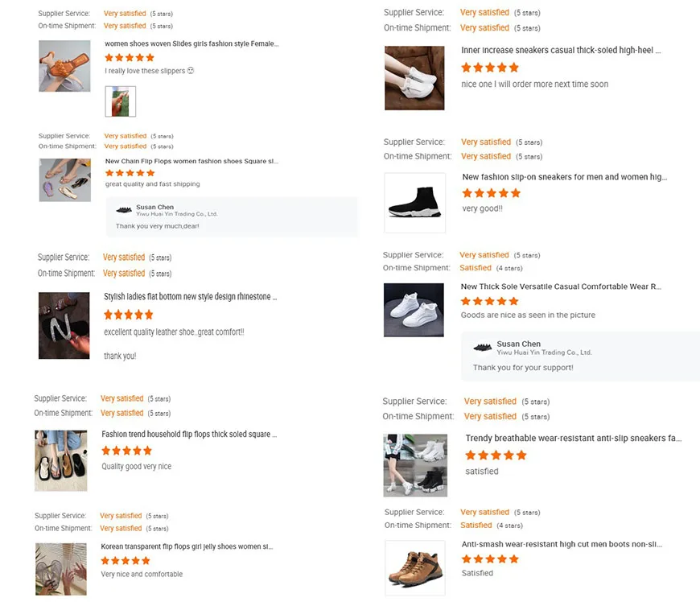Open 'New Chain Flip Flops women fashion' link
The width and height of the screenshot is (700, 610).
[x=191, y=161]
